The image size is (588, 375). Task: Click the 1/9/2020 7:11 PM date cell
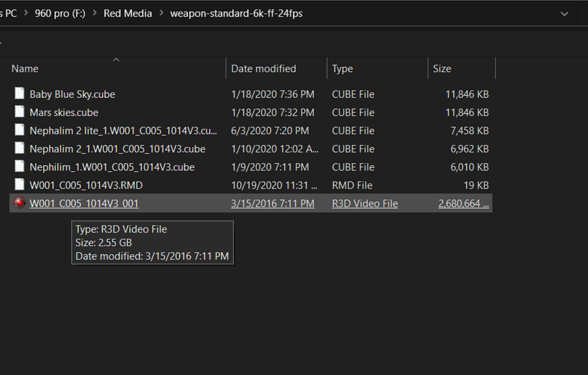pos(270,167)
